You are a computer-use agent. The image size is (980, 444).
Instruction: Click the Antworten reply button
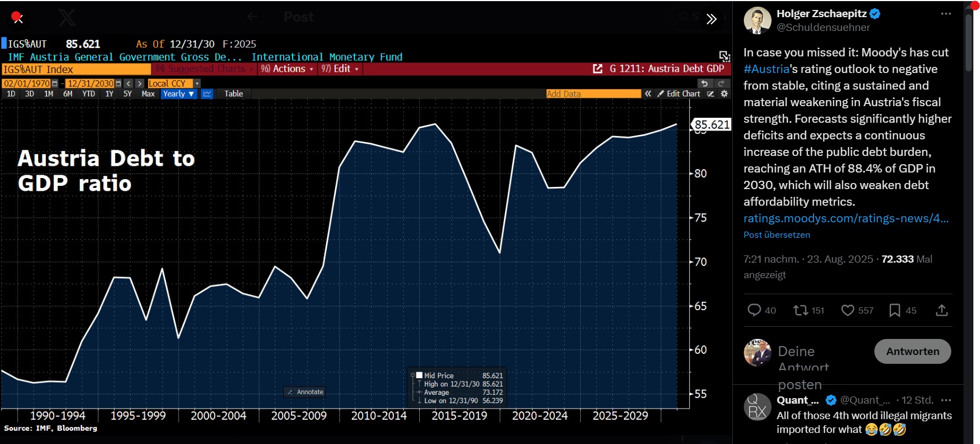pyautogui.click(x=912, y=352)
